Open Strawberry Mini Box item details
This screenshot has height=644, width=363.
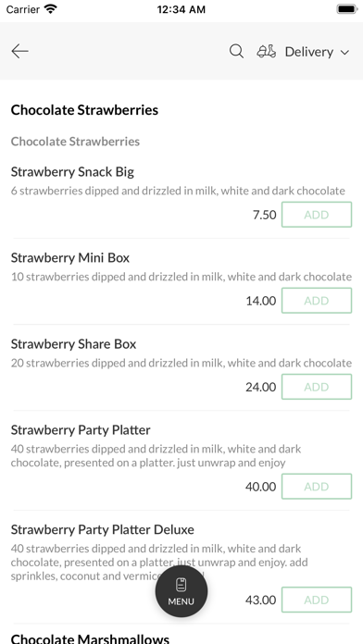pos(70,258)
